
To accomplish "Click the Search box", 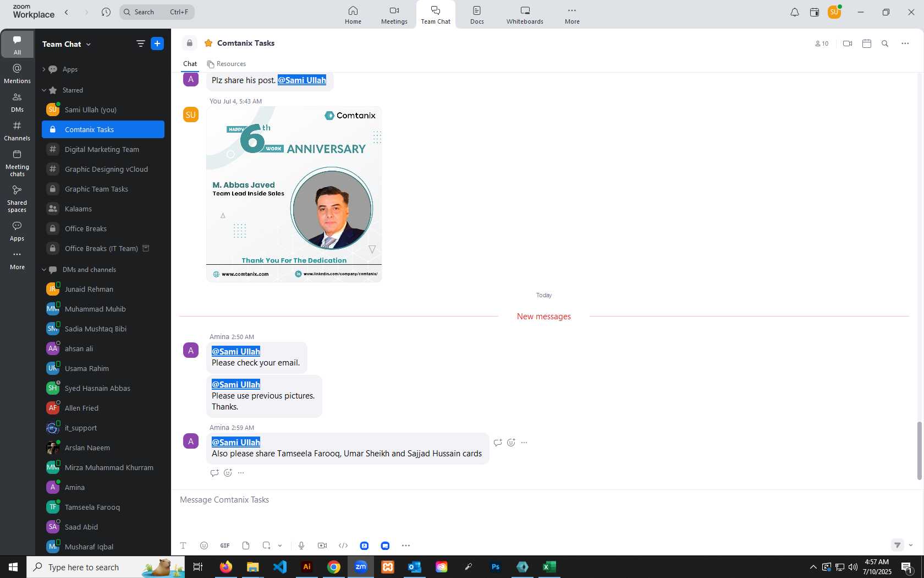I will [x=157, y=12].
